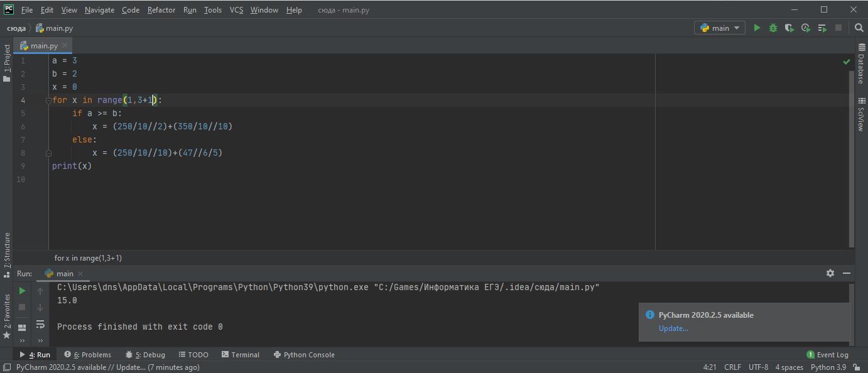Start debugging with the green bug icon

tap(773, 28)
